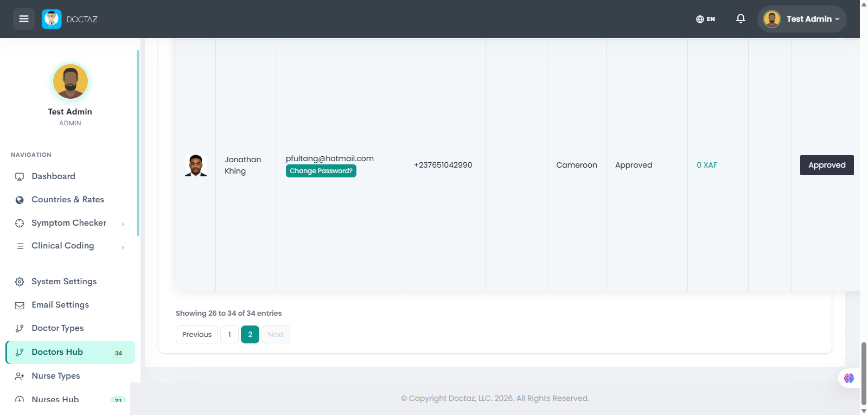Go to Previous page of entries
Image resolution: width=868 pixels, height=415 pixels.
click(197, 335)
